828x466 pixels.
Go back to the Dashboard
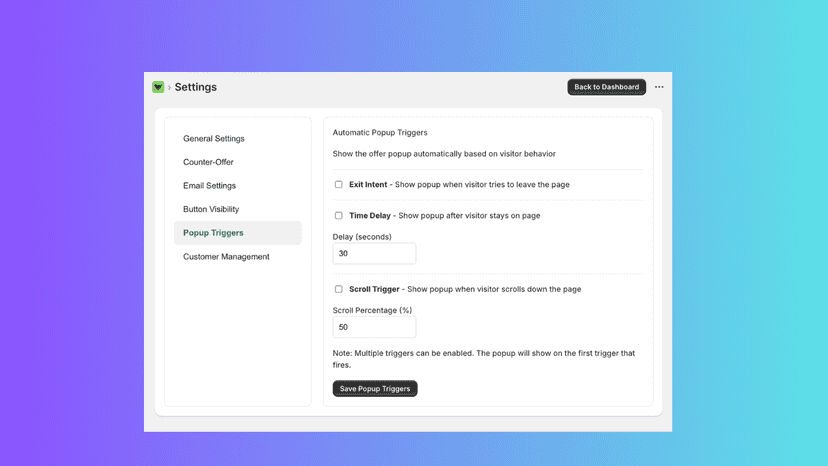point(606,87)
